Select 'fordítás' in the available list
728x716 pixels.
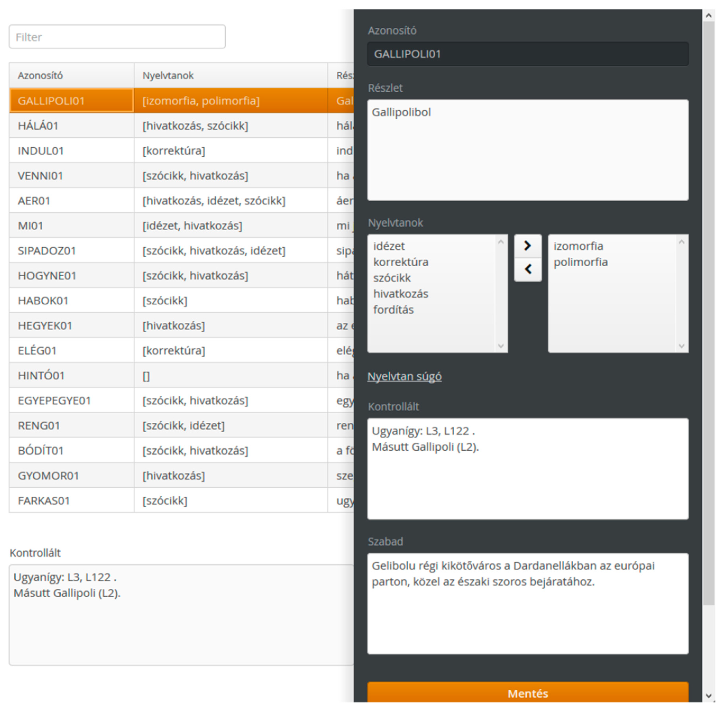(x=393, y=310)
